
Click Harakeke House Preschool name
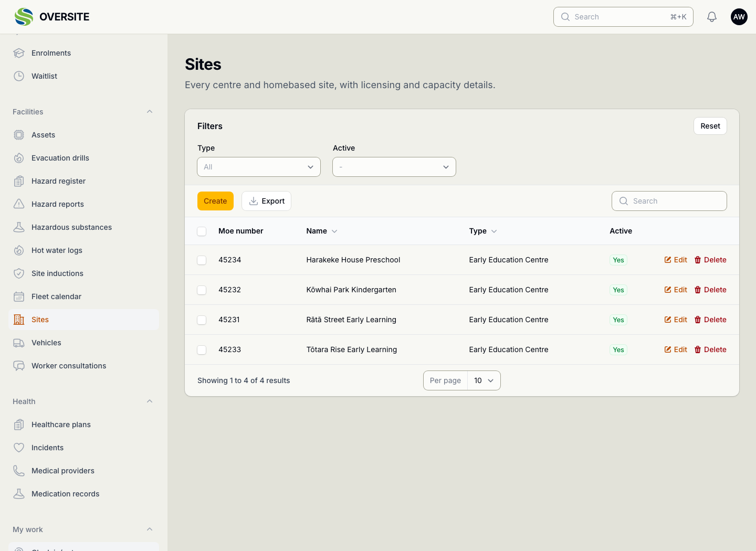click(x=353, y=260)
